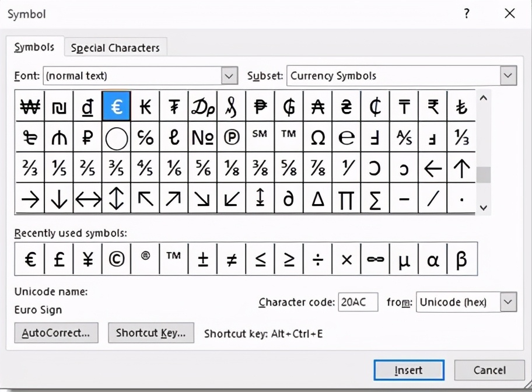Choose the copyright sign in recently used
The width and height of the screenshot is (532, 392).
pos(116,259)
